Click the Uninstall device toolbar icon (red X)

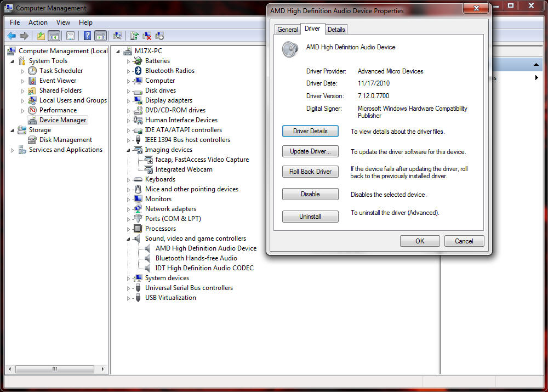click(x=147, y=36)
